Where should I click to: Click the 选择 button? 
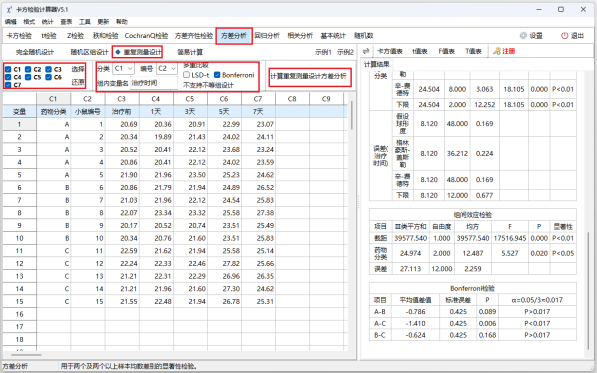tap(78, 69)
